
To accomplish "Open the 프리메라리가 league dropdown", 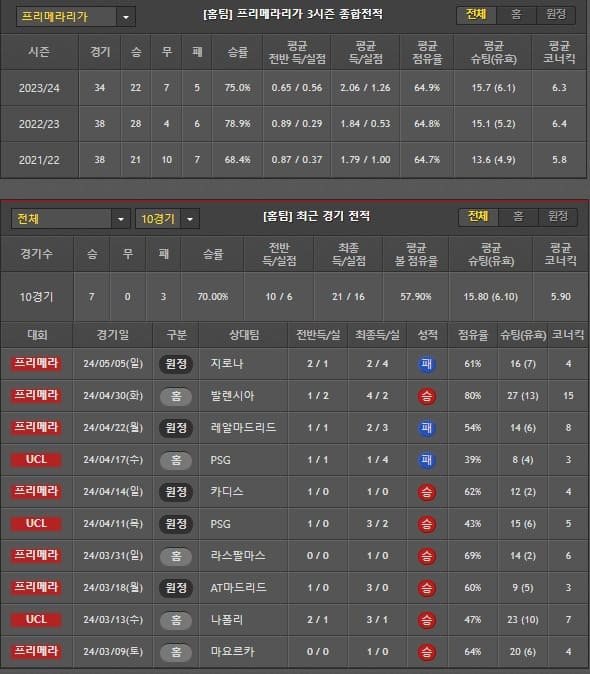I will 76,17.
